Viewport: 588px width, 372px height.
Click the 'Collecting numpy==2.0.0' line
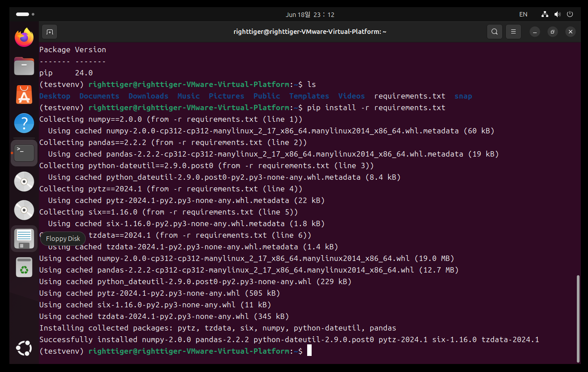pyautogui.click(x=171, y=119)
